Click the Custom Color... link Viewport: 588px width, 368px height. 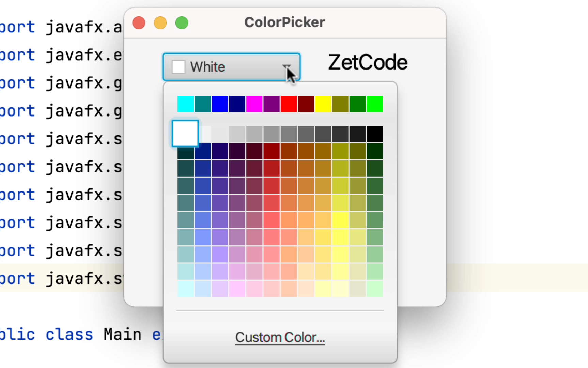point(280,337)
